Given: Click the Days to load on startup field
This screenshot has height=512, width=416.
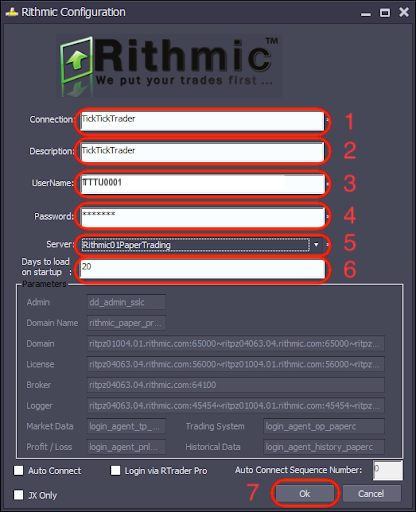Looking at the screenshot, I should click(202, 269).
